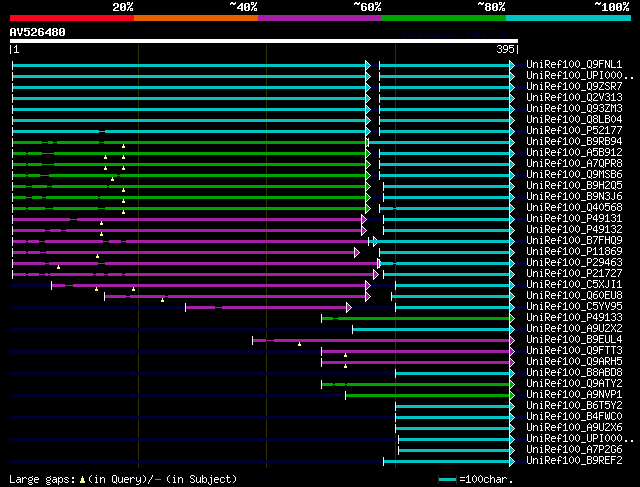
Task: Open hit UniRef100_P49131
Action: (x=574, y=219)
